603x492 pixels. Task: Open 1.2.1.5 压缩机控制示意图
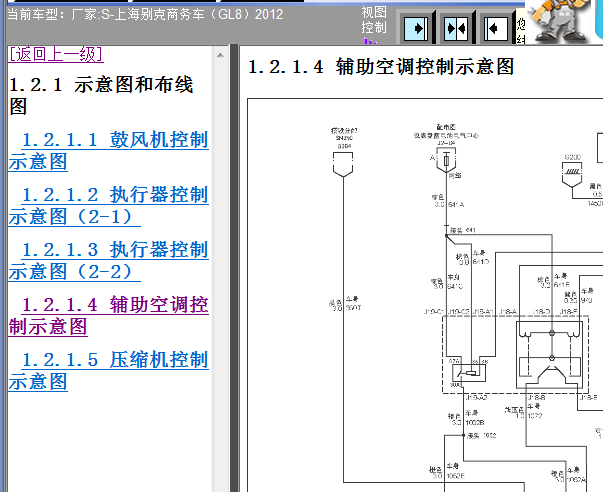(108, 370)
